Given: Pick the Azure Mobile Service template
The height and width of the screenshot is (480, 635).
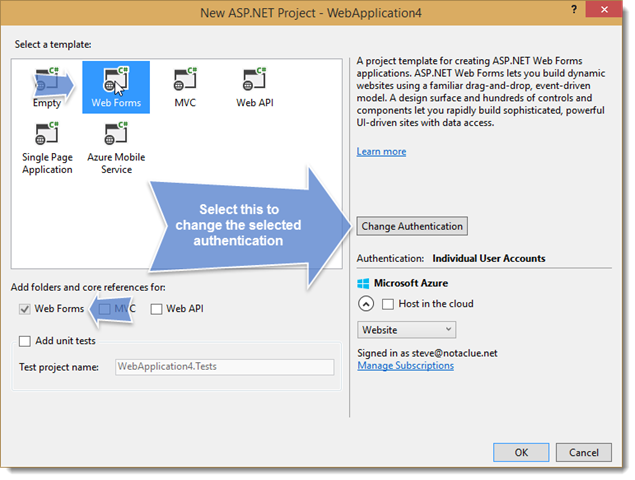Looking at the screenshot, I should tap(116, 148).
